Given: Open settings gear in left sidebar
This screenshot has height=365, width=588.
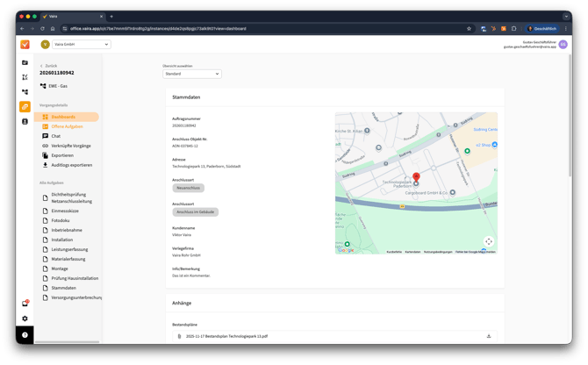Looking at the screenshot, I should point(25,318).
